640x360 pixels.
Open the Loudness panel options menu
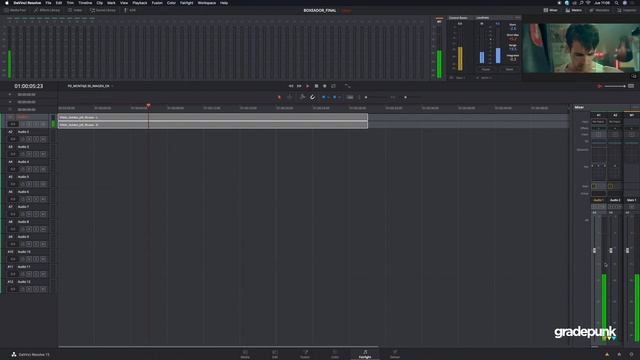517,18
